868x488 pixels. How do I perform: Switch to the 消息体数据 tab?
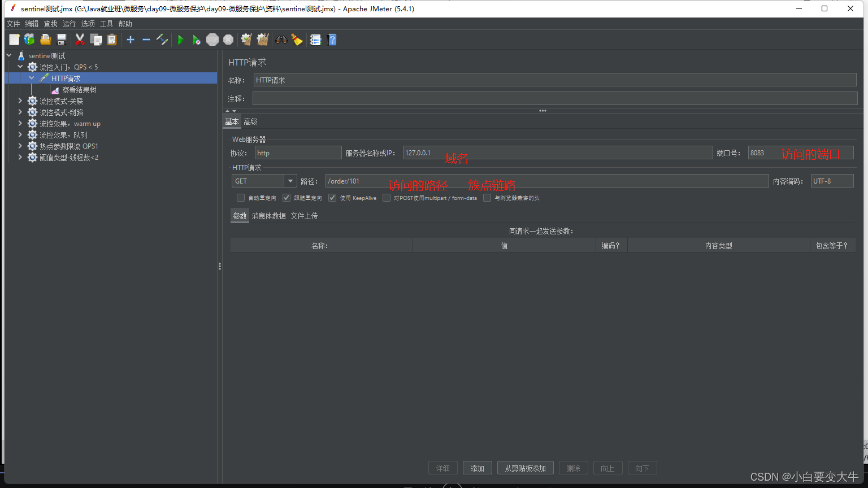pyautogui.click(x=268, y=216)
